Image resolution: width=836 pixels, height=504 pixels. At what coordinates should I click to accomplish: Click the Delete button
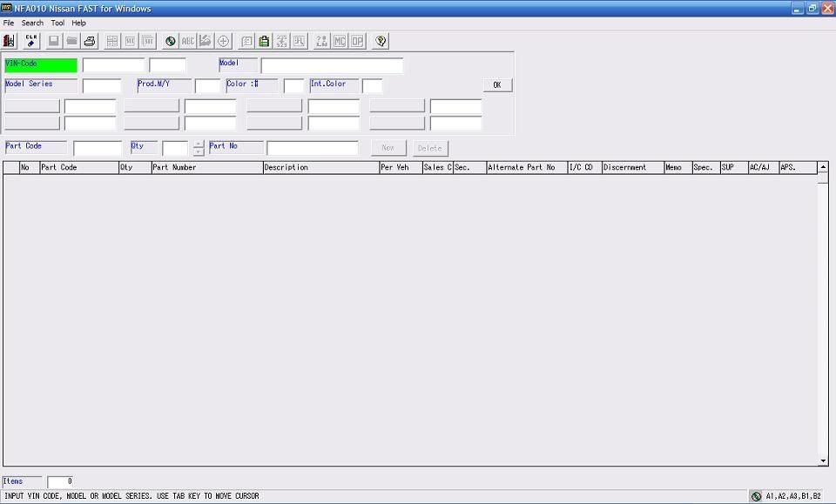click(x=429, y=148)
